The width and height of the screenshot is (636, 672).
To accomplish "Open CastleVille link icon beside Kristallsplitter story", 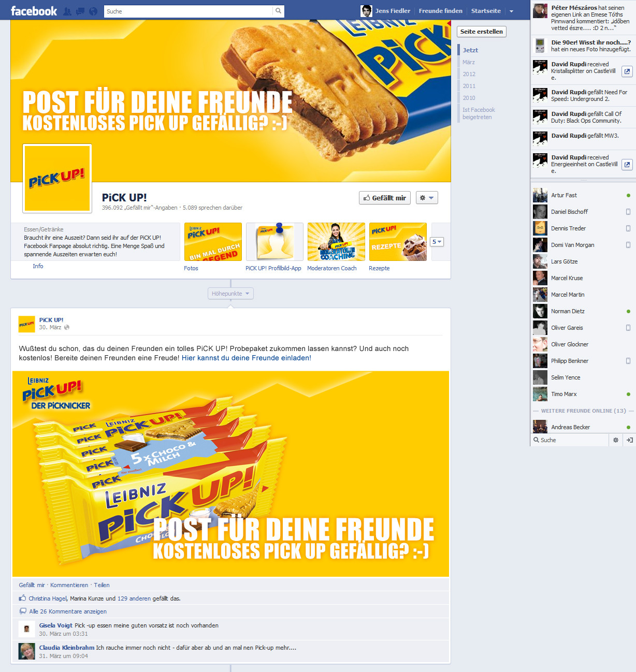I will click(627, 71).
